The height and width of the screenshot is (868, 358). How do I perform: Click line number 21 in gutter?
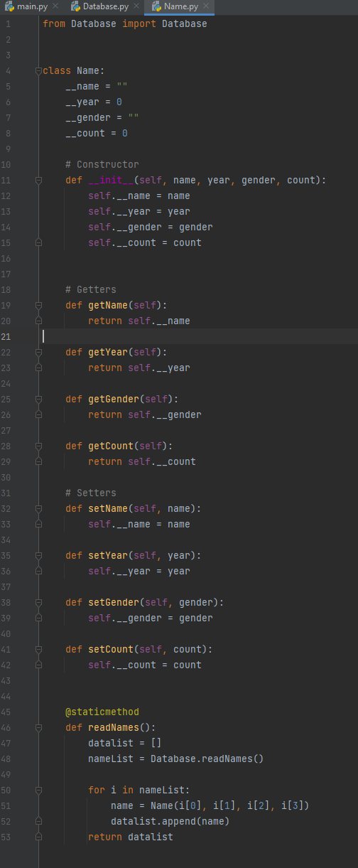tap(6, 337)
